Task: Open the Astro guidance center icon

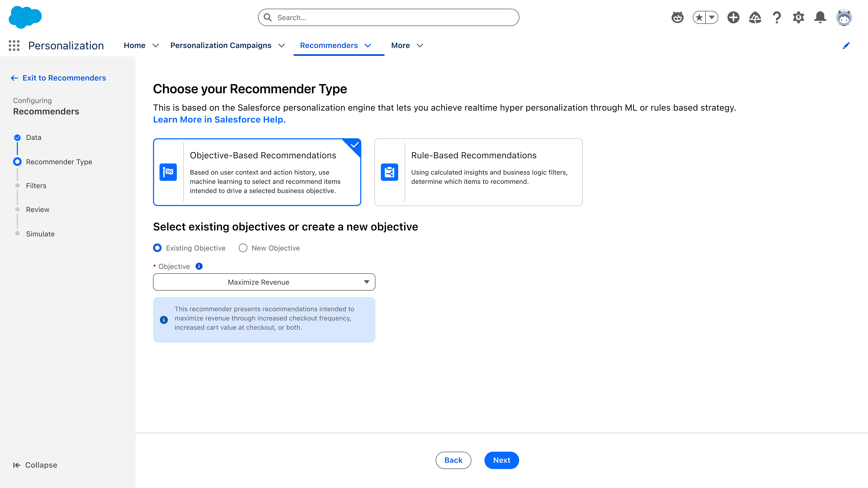Action: pyautogui.click(x=677, y=17)
